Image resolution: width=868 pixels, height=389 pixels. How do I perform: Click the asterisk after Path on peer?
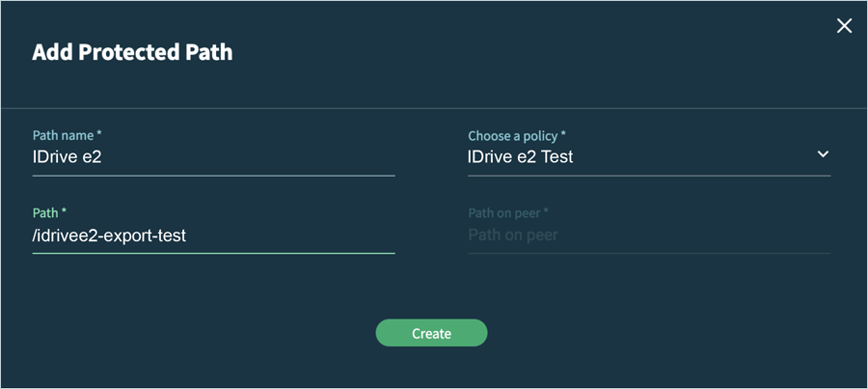pyautogui.click(x=546, y=211)
